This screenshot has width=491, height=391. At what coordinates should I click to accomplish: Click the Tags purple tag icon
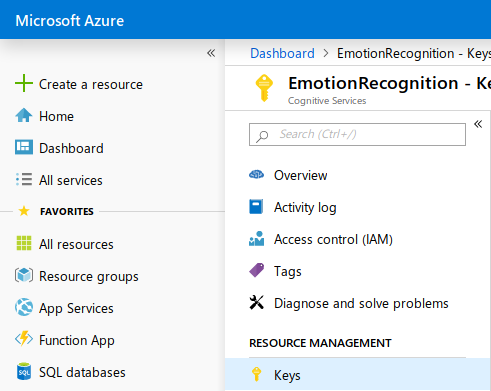pos(257,270)
